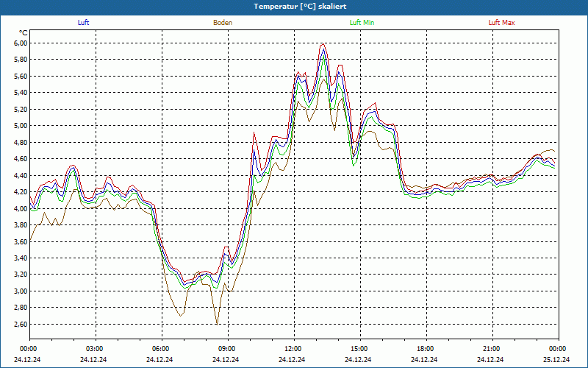
Task: Click the °C unit label above y-axis
Action: pos(24,33)
